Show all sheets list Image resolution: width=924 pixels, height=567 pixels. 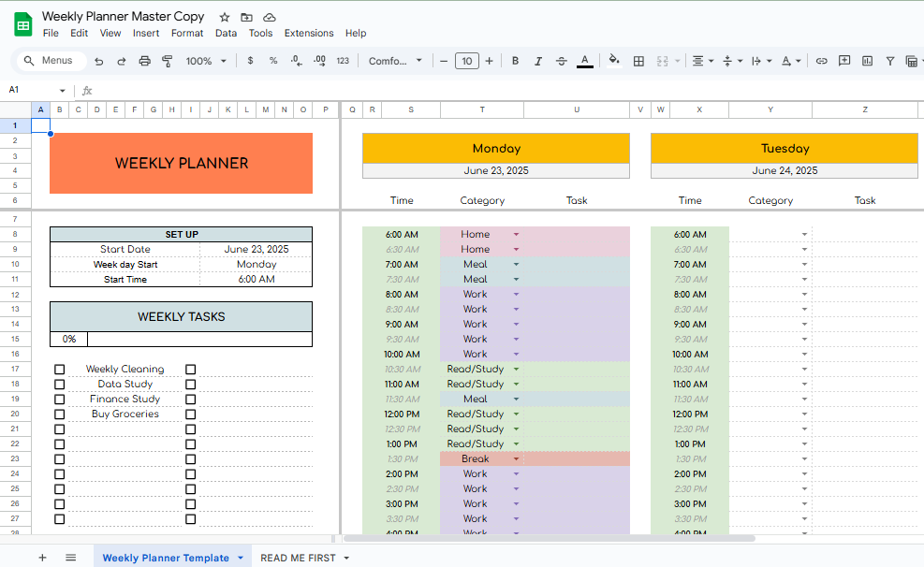(x=71, y=558)
